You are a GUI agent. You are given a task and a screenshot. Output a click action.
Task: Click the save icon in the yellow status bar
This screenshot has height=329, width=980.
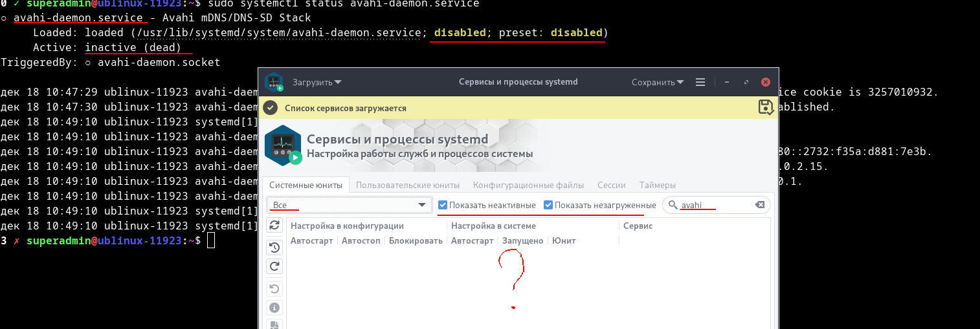pyautogui.click(x=766, y=107)
